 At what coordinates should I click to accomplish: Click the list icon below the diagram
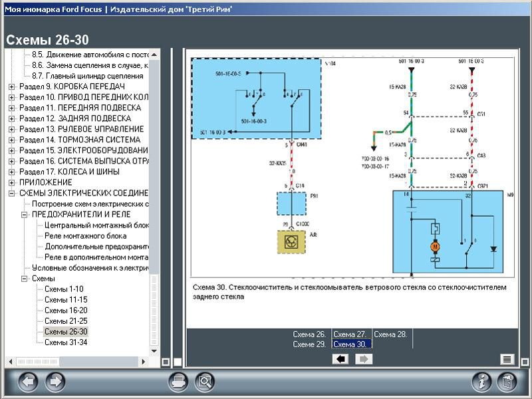[x=507, y=359]
